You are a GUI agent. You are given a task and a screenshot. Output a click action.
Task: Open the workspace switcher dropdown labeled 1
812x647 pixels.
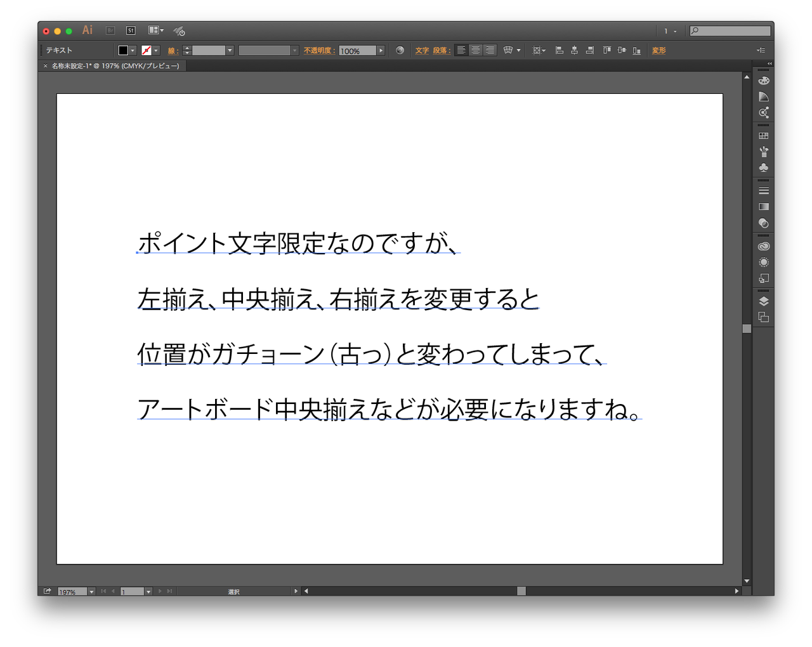pos(670,30)
